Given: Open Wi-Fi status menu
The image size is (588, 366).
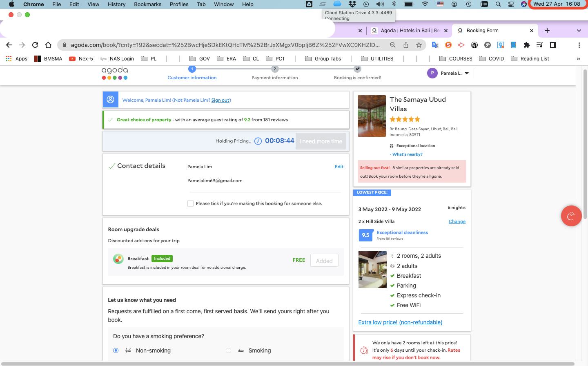Looking at the screenshot, I should click(425, 4).
